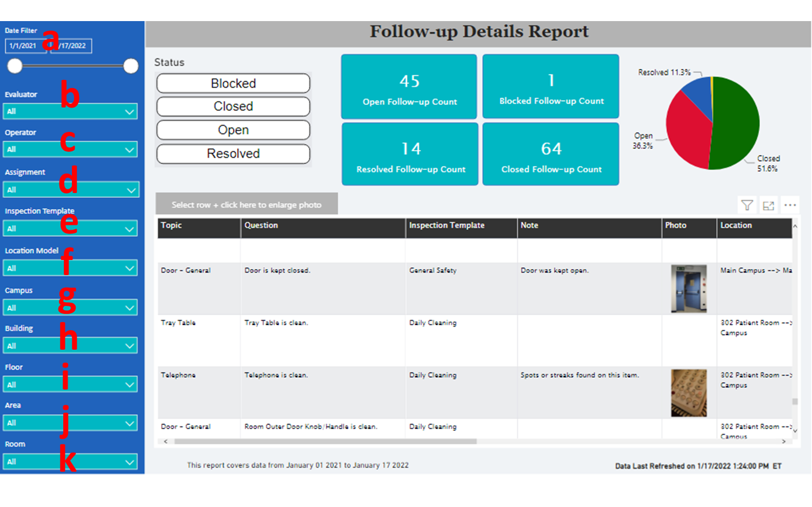
Task: Open the Location Model dropdown
Action: (70, 268)
